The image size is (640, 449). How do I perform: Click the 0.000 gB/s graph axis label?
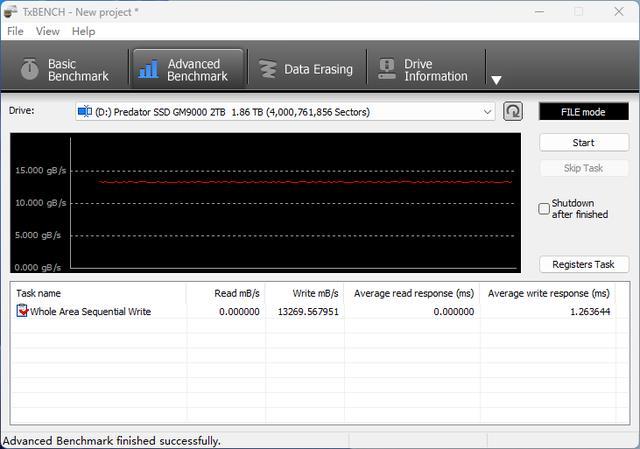[38, 268]
